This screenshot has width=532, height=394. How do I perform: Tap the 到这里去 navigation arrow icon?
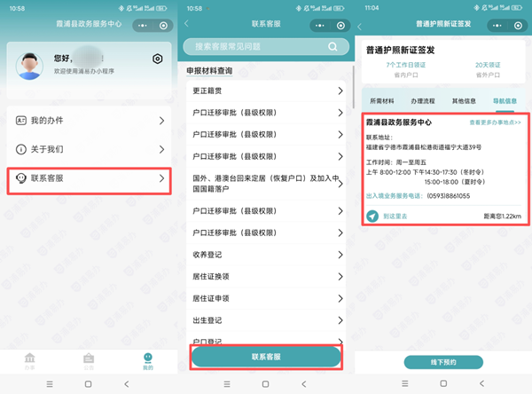(372, 216)
